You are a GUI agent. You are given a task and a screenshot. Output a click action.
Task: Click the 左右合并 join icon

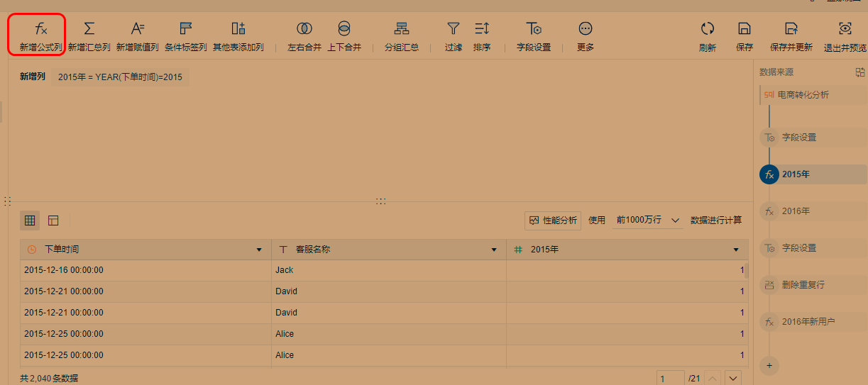pyautogui.click(x=304, y=29)
